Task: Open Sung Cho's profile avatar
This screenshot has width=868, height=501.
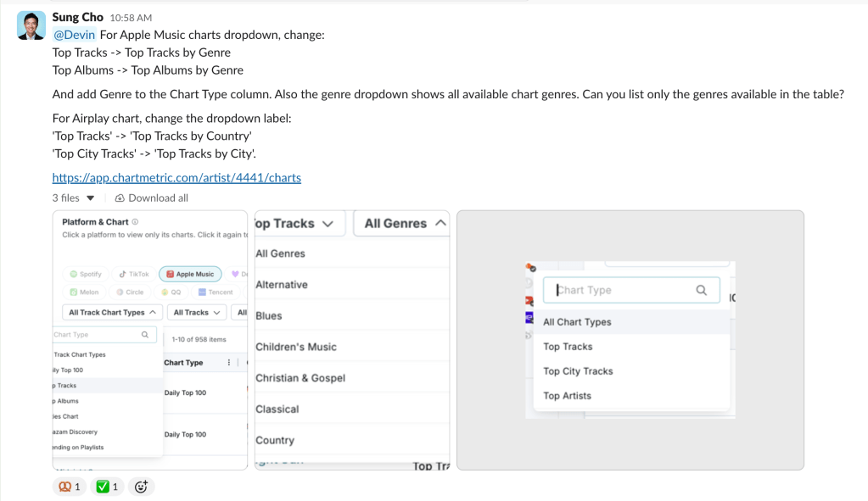Action: (31, 25)
